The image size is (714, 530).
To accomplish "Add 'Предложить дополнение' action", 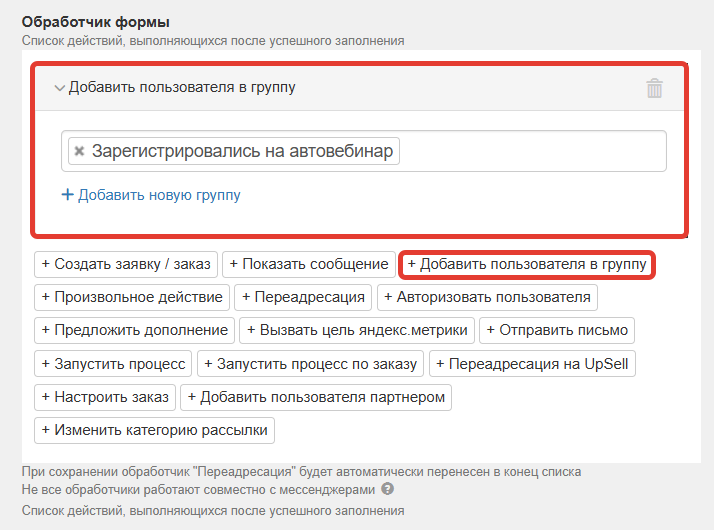I will (x=134, y=330).
